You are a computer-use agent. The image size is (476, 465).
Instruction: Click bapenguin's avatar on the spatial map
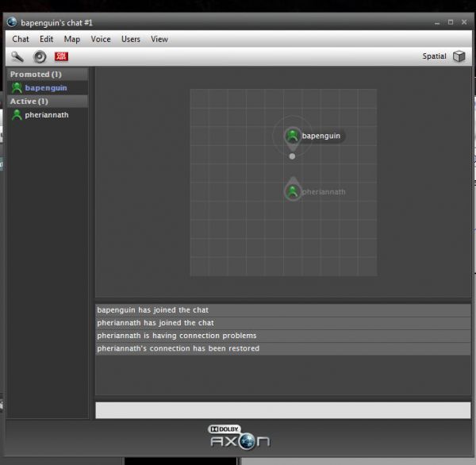click(292, 136)
